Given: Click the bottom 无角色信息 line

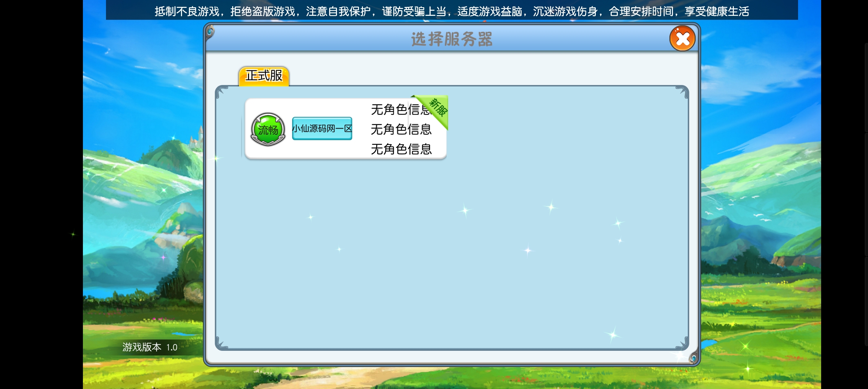Looking at the screenshot, I should click(401, 149).
